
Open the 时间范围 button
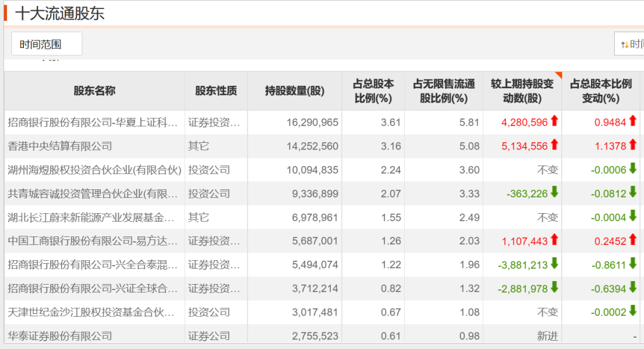click(47, 44)
